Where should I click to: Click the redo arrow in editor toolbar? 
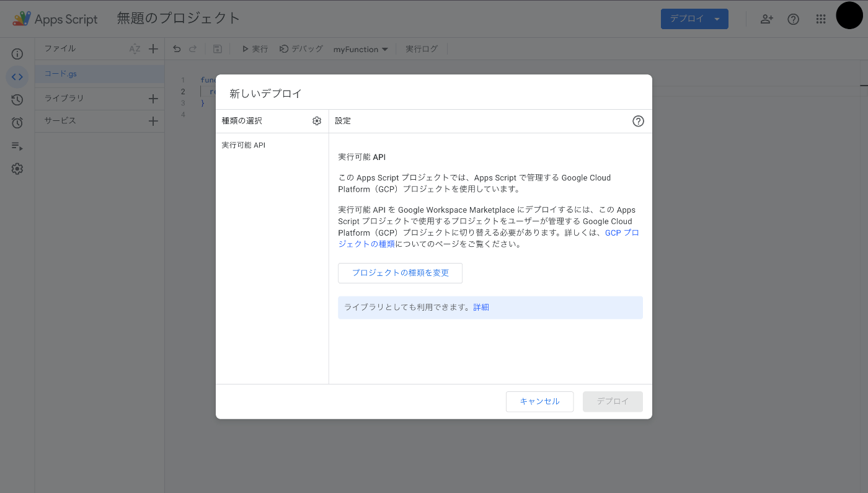(193, 49)
